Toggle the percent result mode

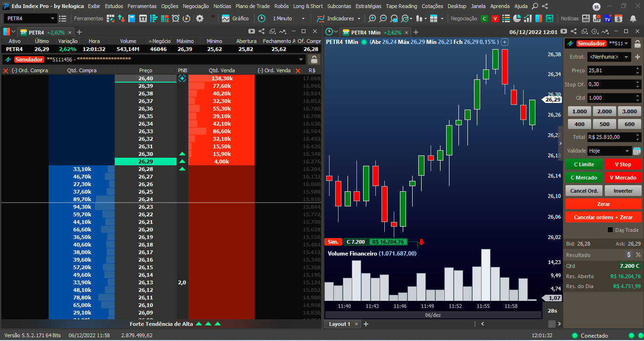638,255
